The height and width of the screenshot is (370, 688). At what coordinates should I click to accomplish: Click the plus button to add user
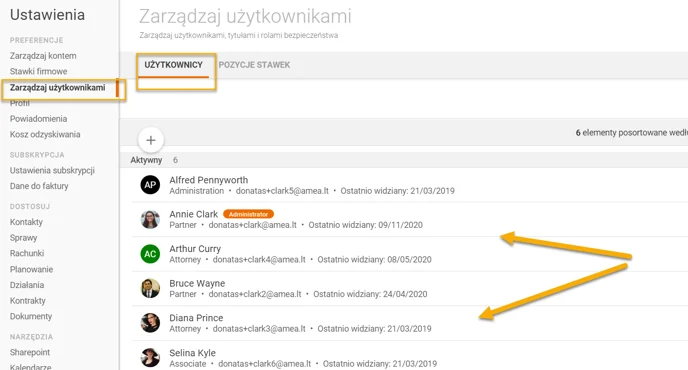point(150,140)
